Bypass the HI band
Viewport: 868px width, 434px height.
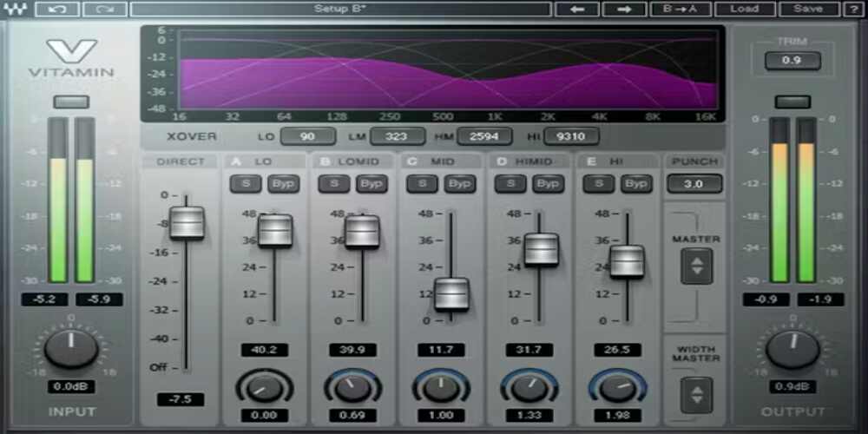point(637,184)
